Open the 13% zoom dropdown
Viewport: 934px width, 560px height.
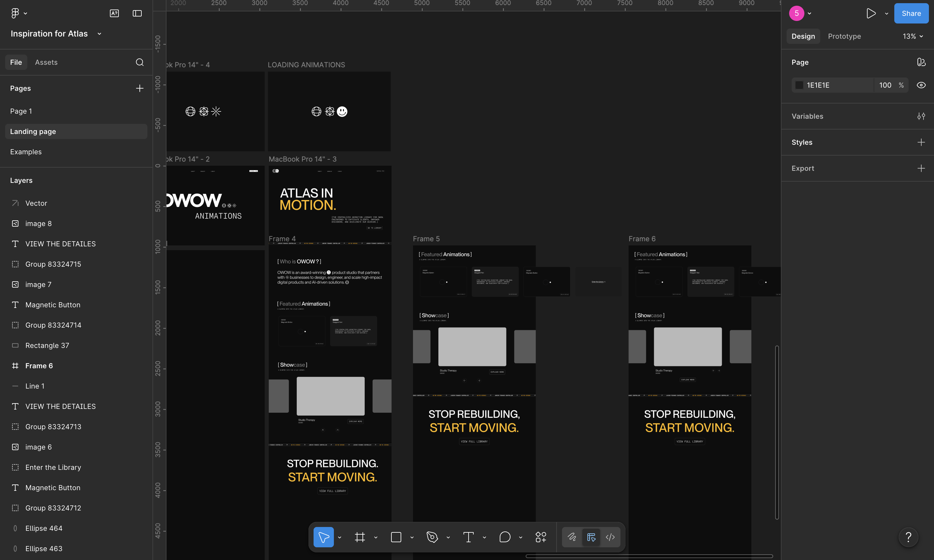pyautogui.click(x=913, y=37)
